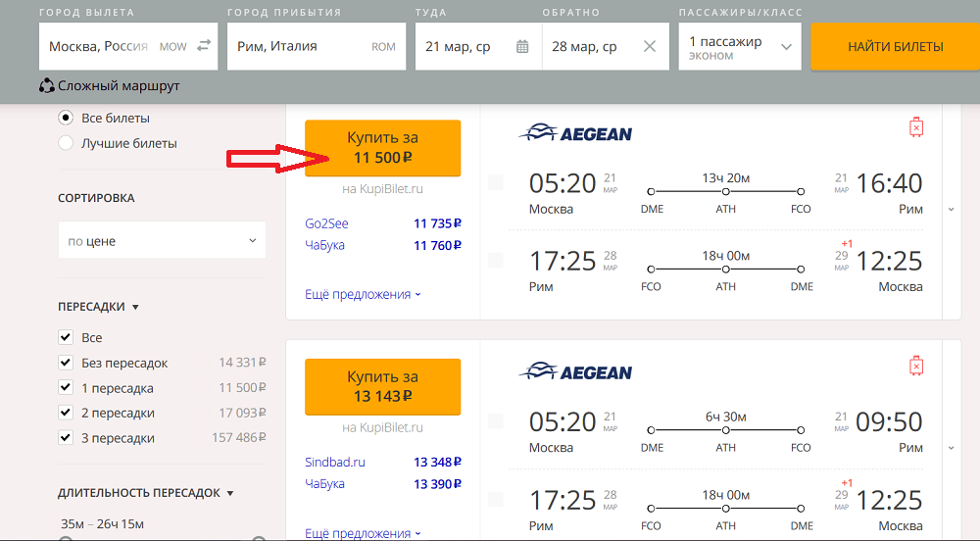The image size is (980, 541).
Task: Toggle the 2 пересадки checkbox
Action: tap(66, 413)
